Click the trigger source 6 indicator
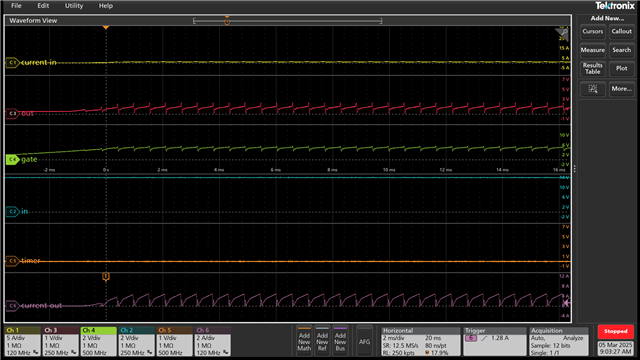The image size is (640, 360). pyautogui.click(x=471, y=338)
